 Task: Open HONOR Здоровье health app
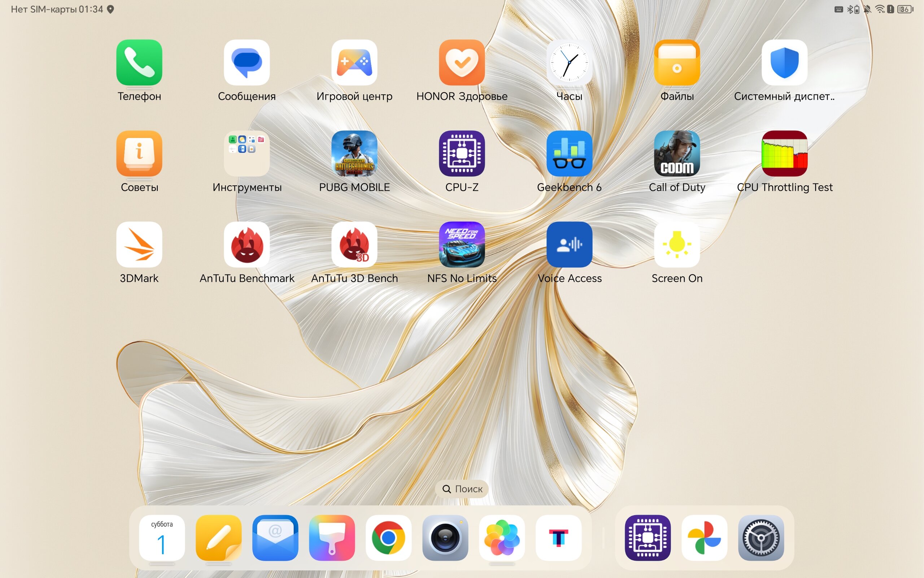(x=462, y=62)
